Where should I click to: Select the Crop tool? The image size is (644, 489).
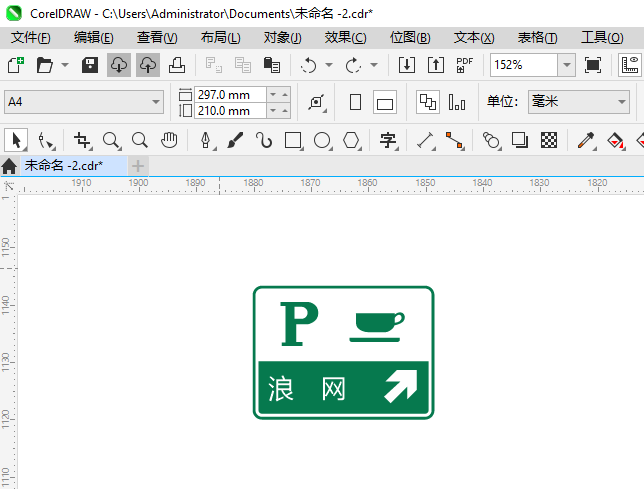click(x=82, y=140)
